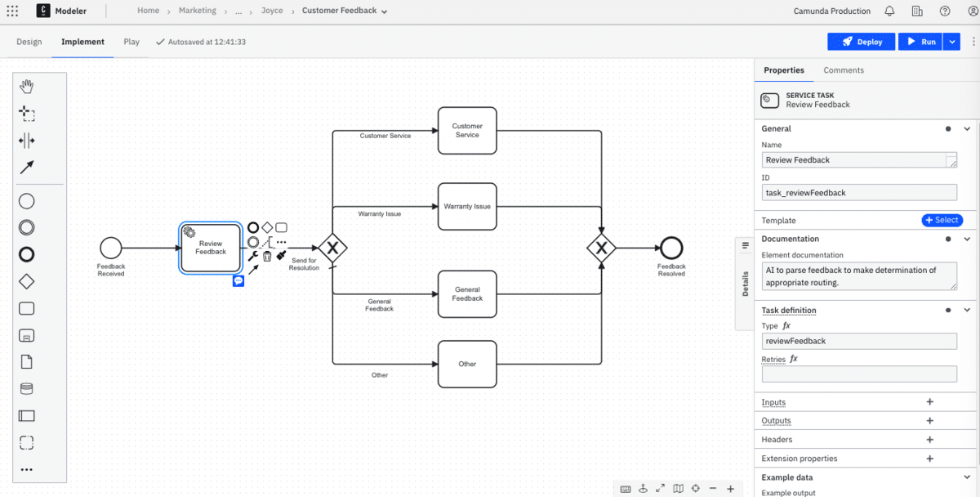Viewport: 980px width, 497px height.
Task: Reset viewport with the crosshair icon
Action: point(695,489)
